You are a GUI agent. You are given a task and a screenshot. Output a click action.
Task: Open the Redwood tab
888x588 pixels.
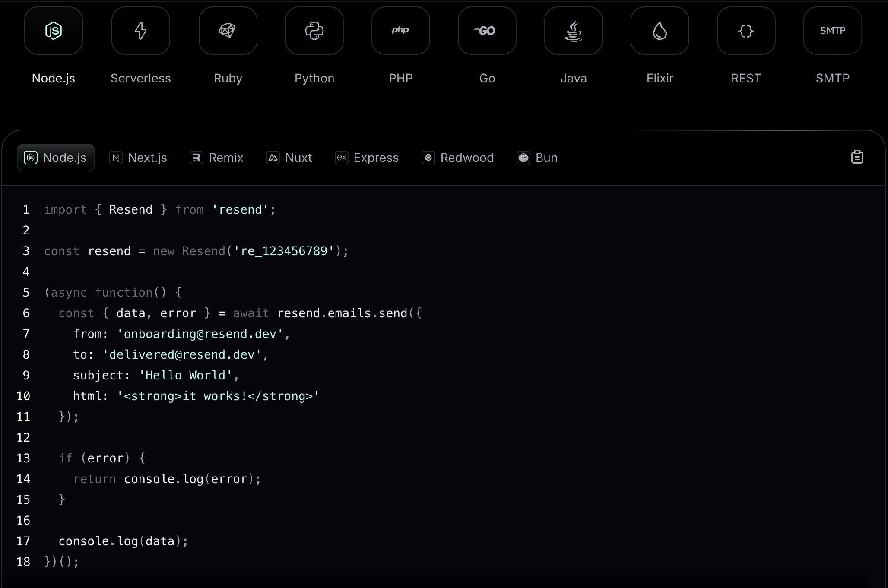458,158
